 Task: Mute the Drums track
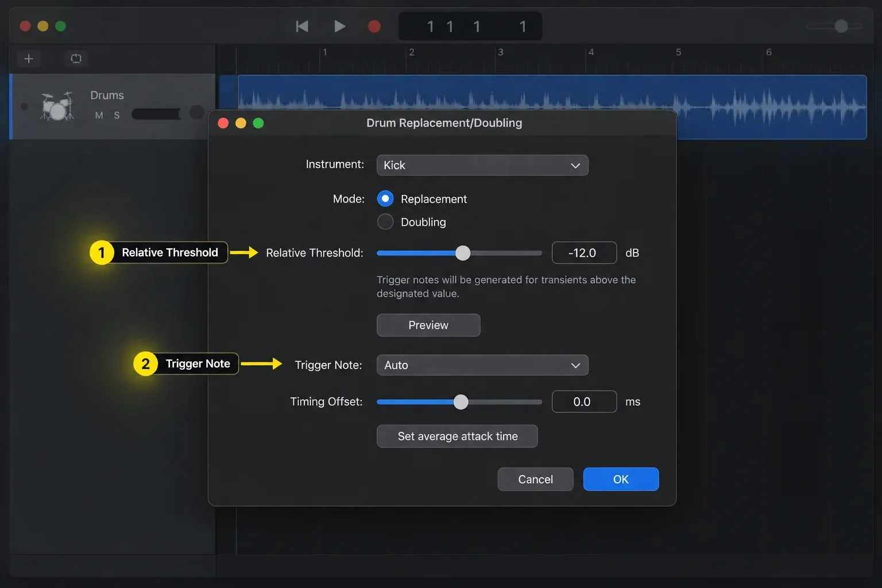[99, 115]
